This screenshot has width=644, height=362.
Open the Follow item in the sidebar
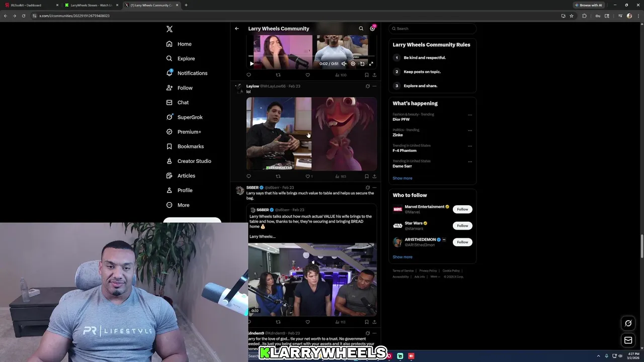180,88
